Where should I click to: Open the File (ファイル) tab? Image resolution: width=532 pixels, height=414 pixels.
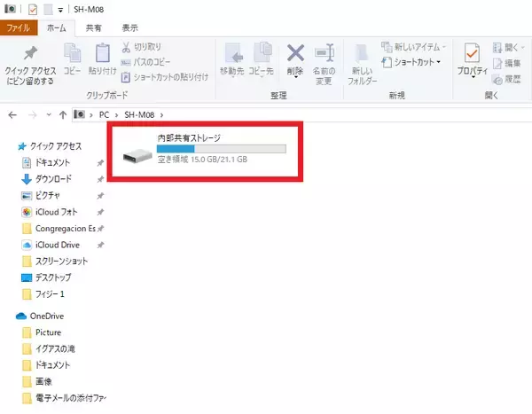pyautogui.click(x=19, y=27)
